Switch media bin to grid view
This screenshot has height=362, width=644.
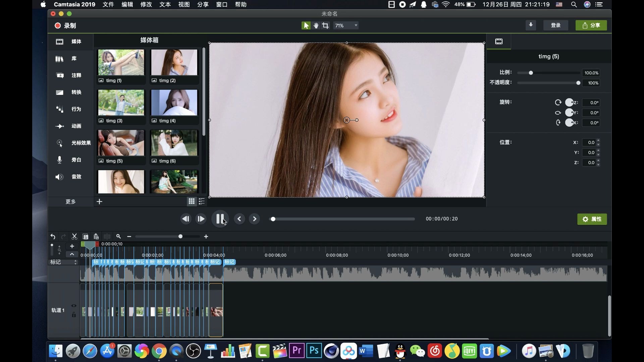pyautogui.click(x=192, y=201)
